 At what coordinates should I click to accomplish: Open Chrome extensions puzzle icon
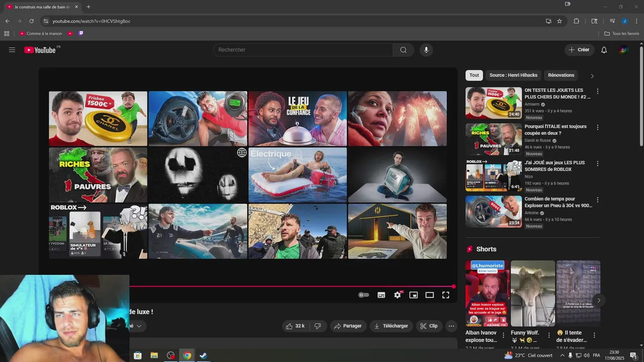(x=577, y=21)
